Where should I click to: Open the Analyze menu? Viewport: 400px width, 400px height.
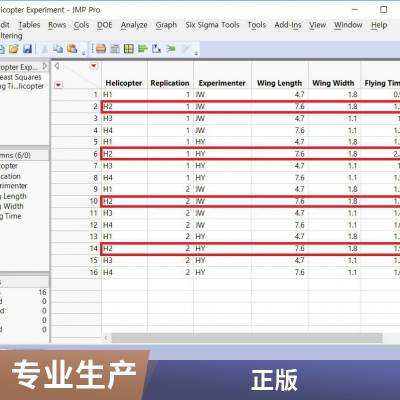coord(134,25)
